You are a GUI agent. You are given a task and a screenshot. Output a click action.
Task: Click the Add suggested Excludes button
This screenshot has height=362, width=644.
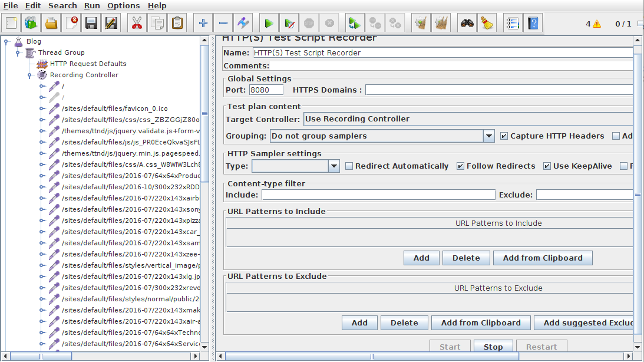[584, 323]
